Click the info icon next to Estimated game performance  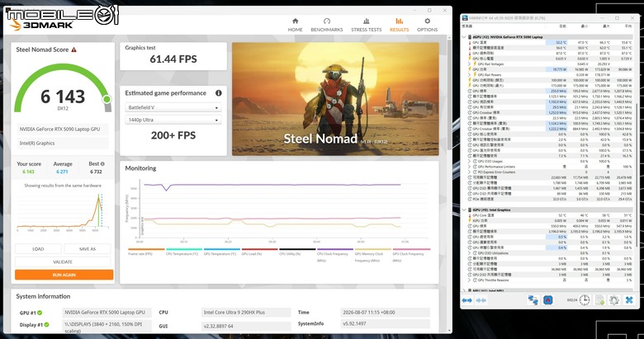coord(219,93)
